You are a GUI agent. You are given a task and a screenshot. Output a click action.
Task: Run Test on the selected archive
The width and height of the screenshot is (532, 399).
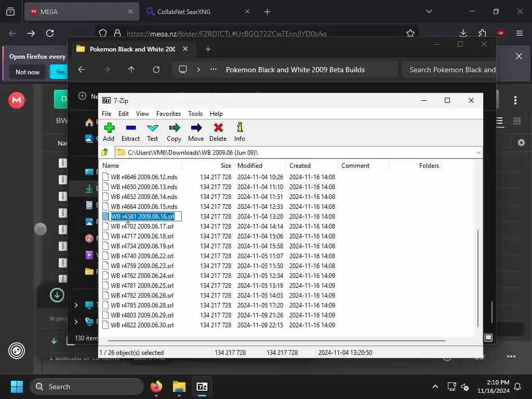tap(152, 132)
